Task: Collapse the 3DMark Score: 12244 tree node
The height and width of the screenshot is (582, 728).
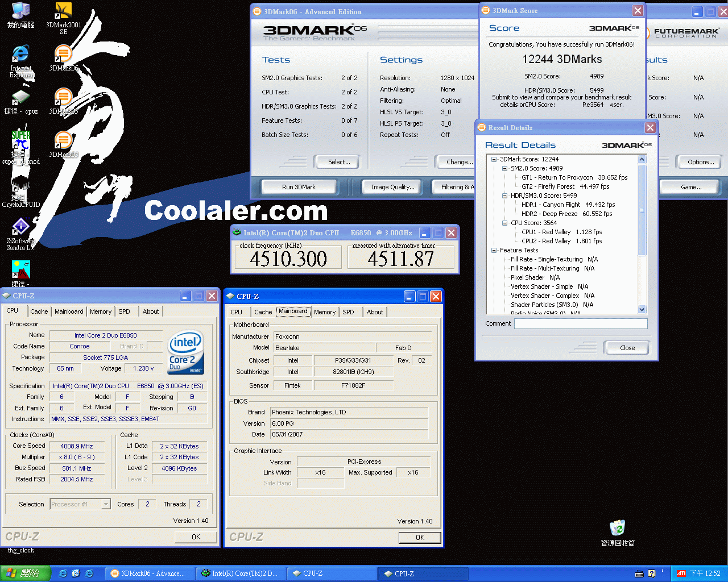Action: pos(494,159)
